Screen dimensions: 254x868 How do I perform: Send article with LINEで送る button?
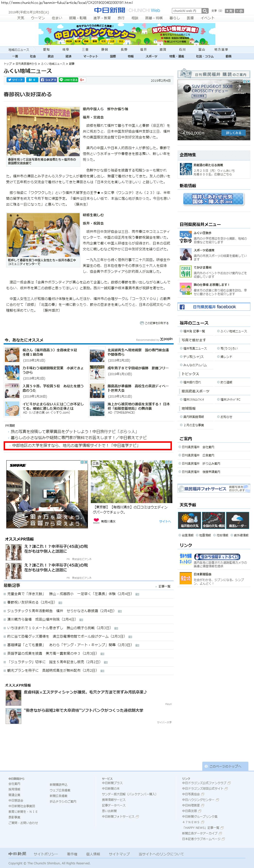pos(69,80)
